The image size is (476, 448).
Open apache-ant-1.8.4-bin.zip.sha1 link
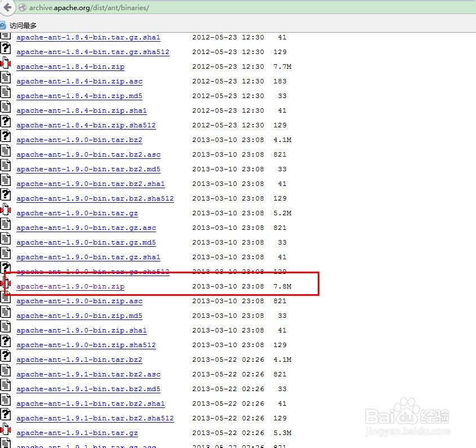click(82, 110)
